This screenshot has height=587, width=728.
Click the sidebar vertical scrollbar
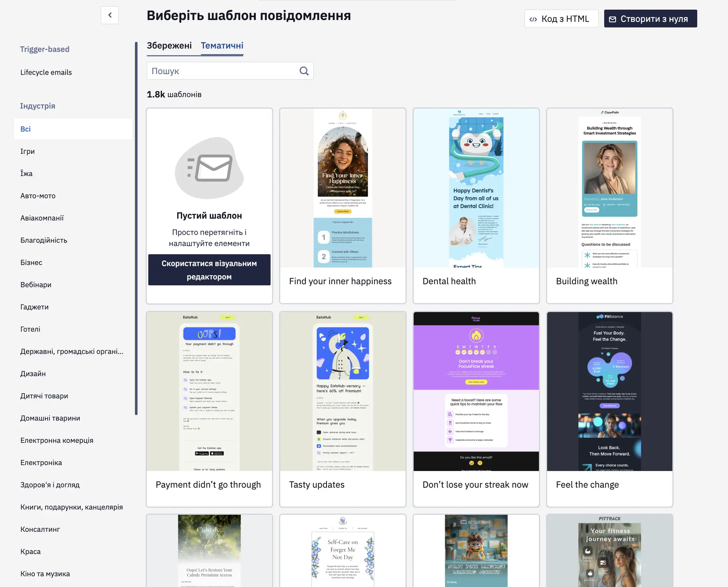point(136,228)
